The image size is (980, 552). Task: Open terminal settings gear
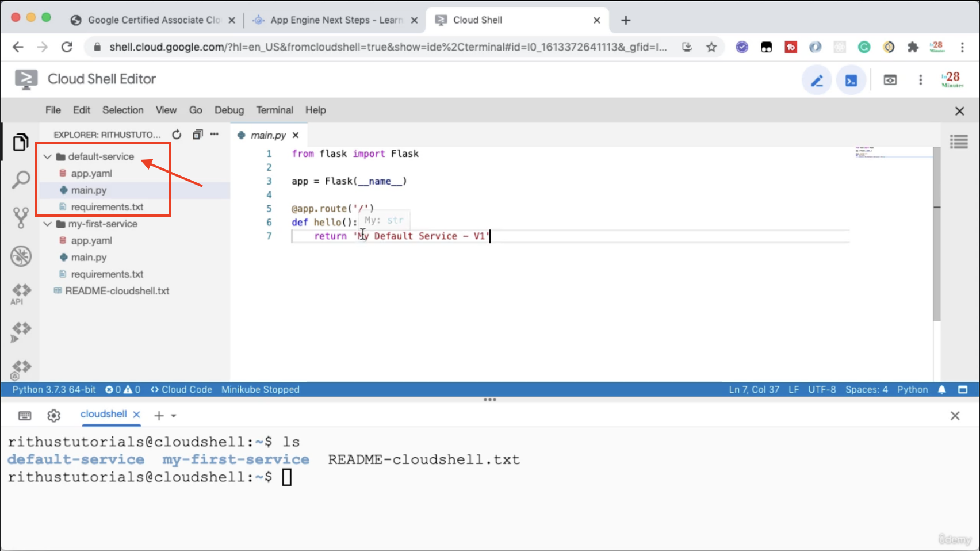53,416
